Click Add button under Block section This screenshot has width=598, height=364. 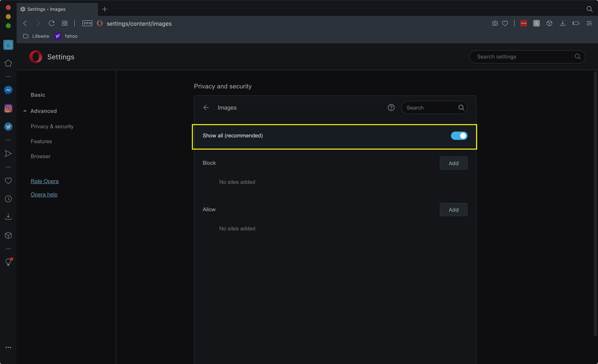coord(453,163)
